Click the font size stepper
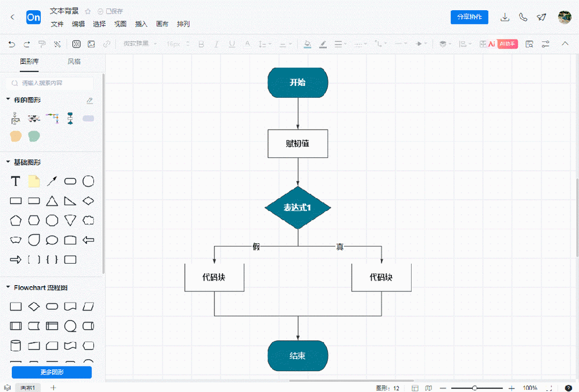 pyautogui.click(x=188, y=44)
